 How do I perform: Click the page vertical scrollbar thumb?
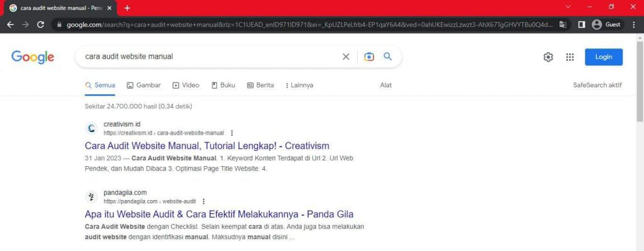pyautogui.click(x=640, y=81)
